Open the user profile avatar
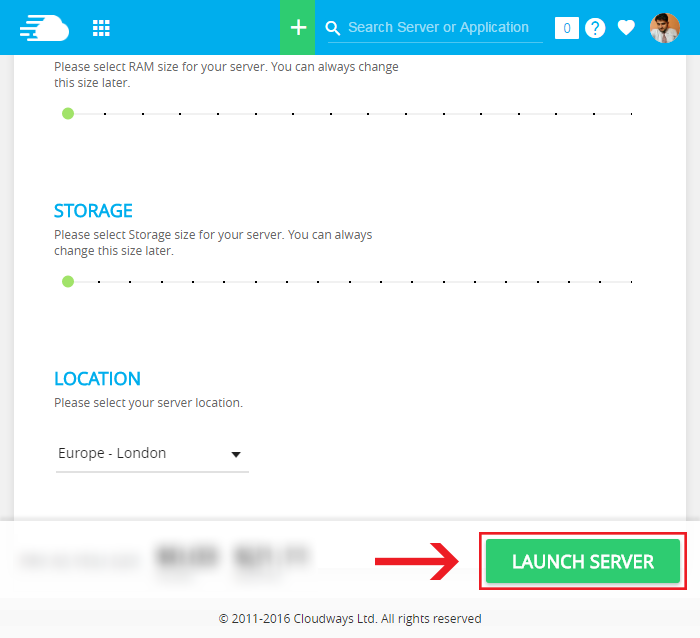Viewport: 700px width, 638px height. coord(665,28)
